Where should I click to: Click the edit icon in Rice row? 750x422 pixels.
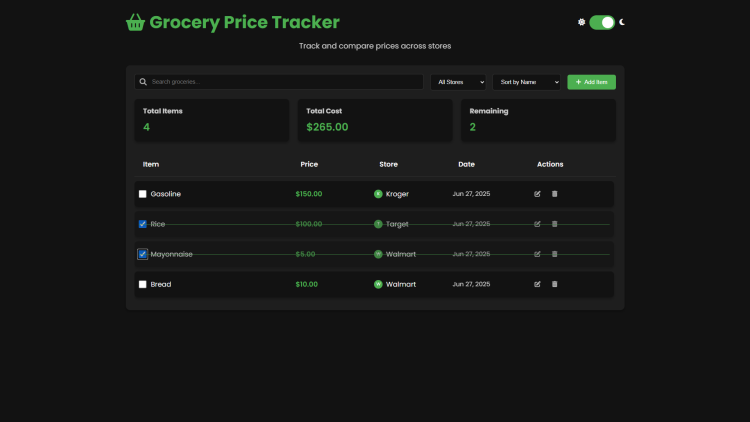(537, 224)
